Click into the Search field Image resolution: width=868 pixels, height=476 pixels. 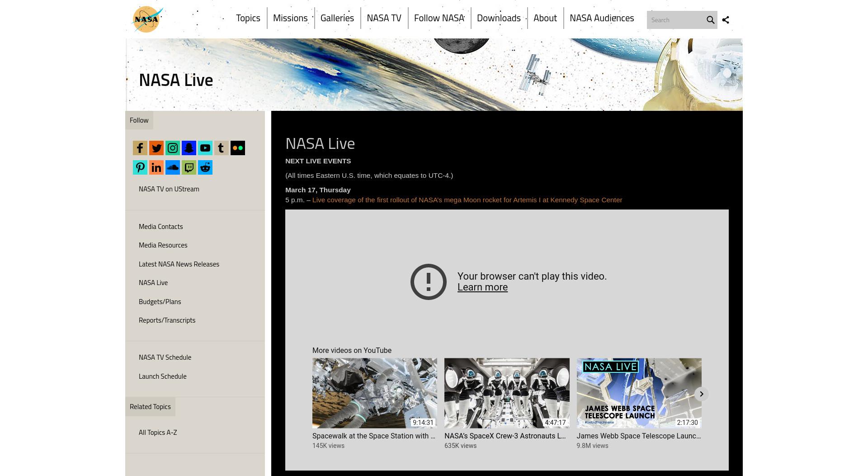point(675,20)
